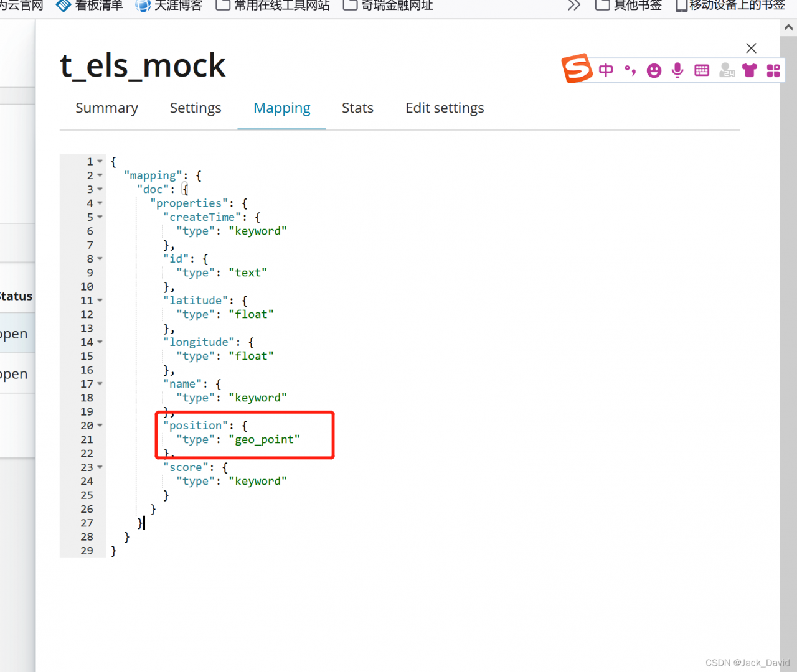The height and width of the screenshot is (672, 797).
Task: Collapse the "properties" fold on line 4
Action: [100, 203]
